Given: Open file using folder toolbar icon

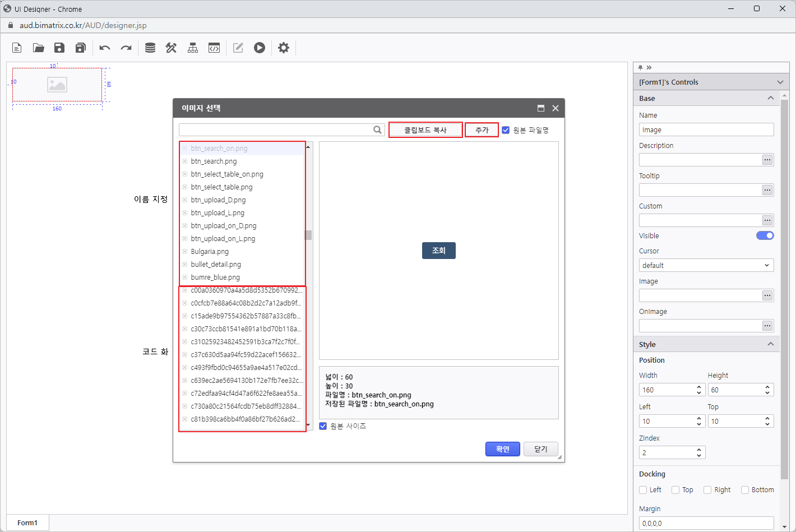Looking at the screenshot, I should tap(38, 48).
